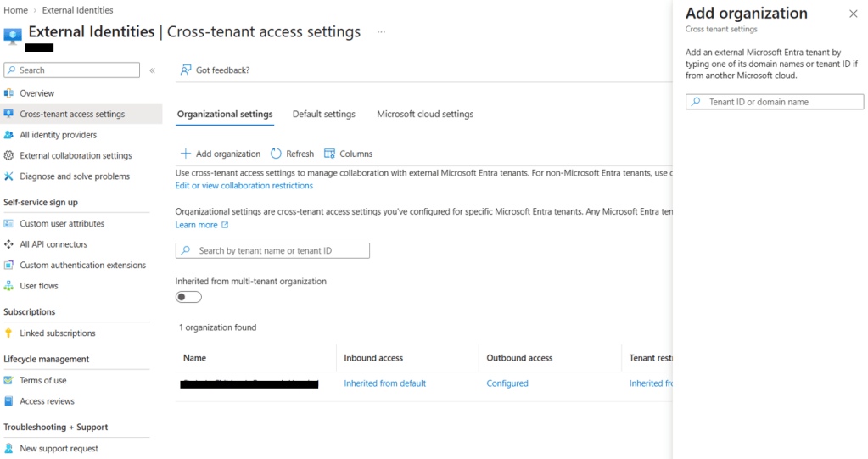Select the Linked subscriptions key icon
This screenshot has height=459, width=868.
point(8,333)
